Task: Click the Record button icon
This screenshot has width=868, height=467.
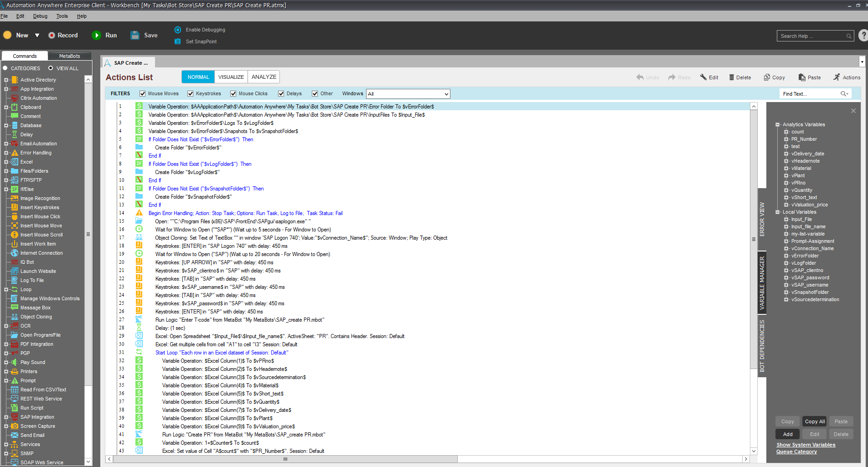Action: click(x=52, y=35)
